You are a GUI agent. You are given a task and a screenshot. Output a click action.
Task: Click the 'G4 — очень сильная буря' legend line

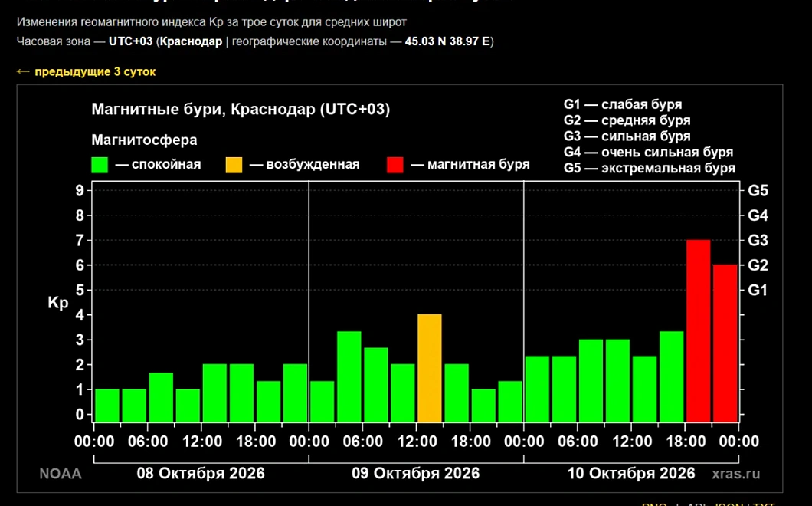(x=648, y=153)
